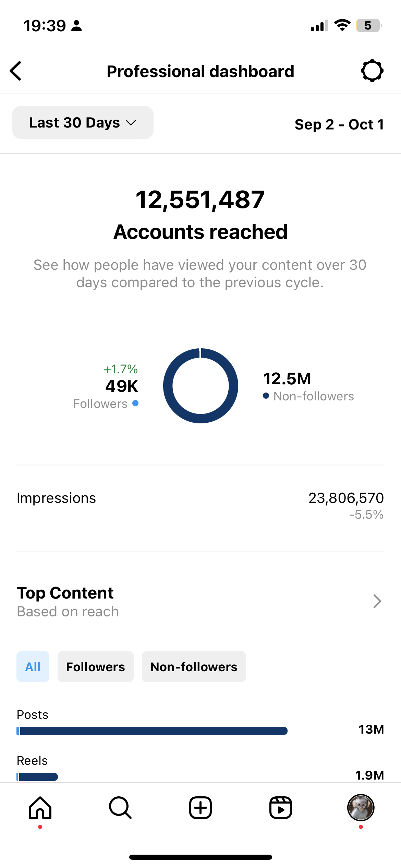The height and width of the screenshot is (868, 401).
Task: Tap the battery indicator icon
Action: coord(369,25)
